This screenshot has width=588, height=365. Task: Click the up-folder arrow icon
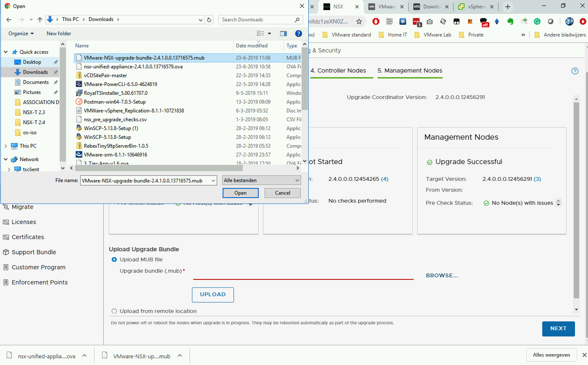[40, 20]
